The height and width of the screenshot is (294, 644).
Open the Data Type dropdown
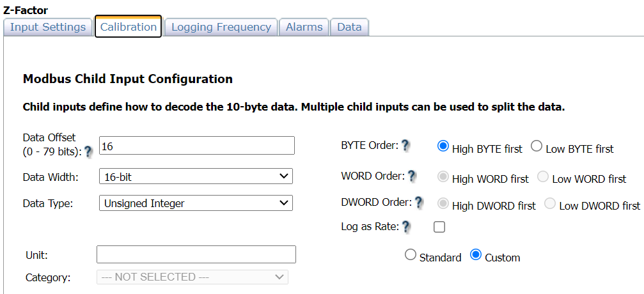(196, 203)
